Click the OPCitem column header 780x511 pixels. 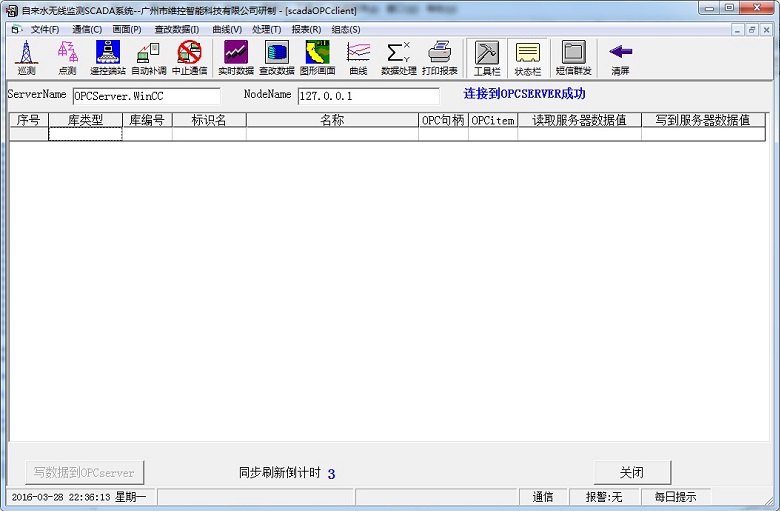point(492,120)
